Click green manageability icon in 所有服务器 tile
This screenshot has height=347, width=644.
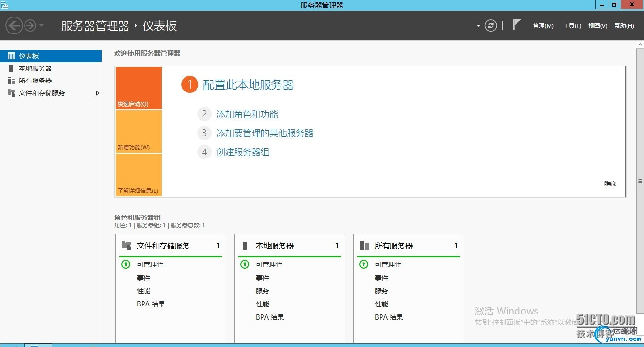(x=364, y=264)
